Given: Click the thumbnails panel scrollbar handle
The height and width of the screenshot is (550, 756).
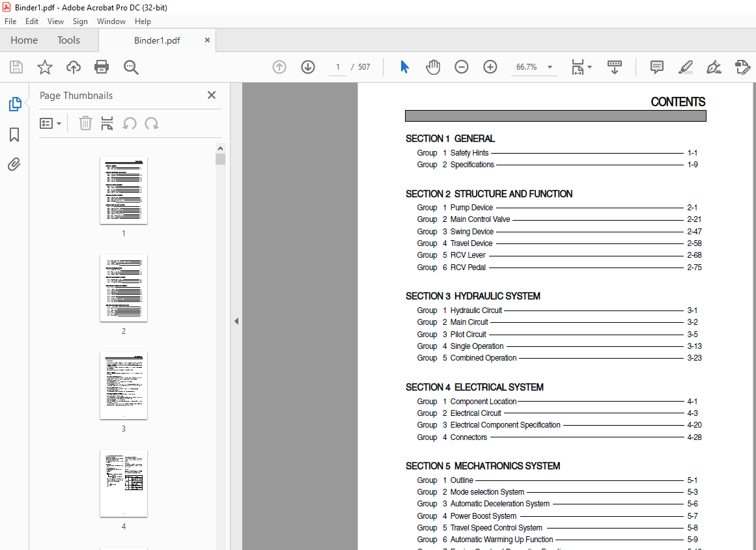Looking at the screenshot, I should point(220,159).
